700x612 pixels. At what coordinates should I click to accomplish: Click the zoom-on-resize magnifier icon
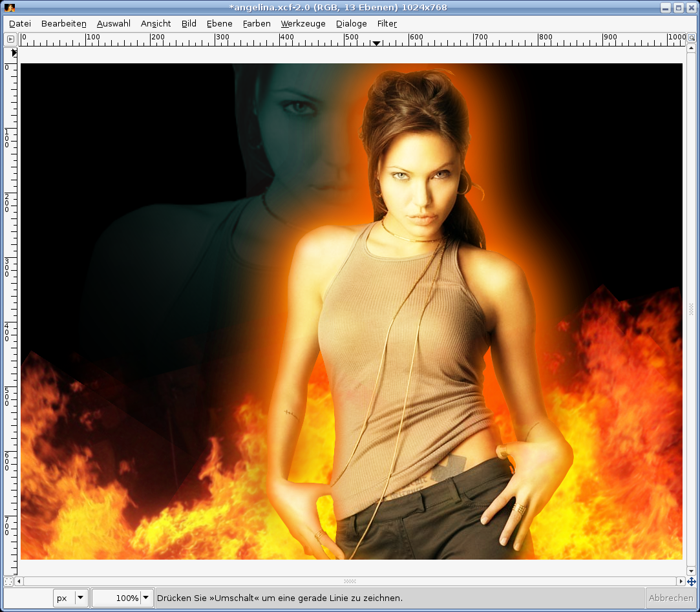(x=691, y=39)
